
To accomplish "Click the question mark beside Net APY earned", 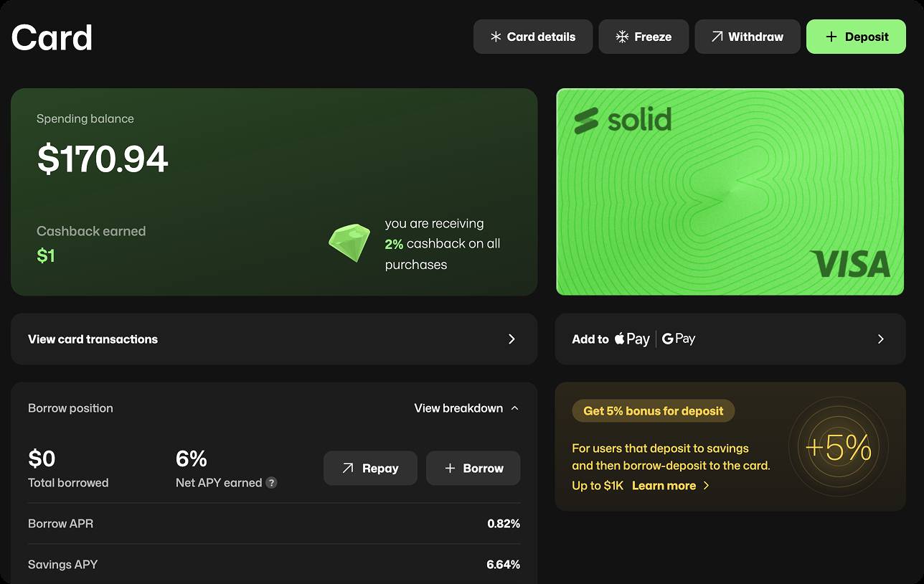I will pos(271,483).
